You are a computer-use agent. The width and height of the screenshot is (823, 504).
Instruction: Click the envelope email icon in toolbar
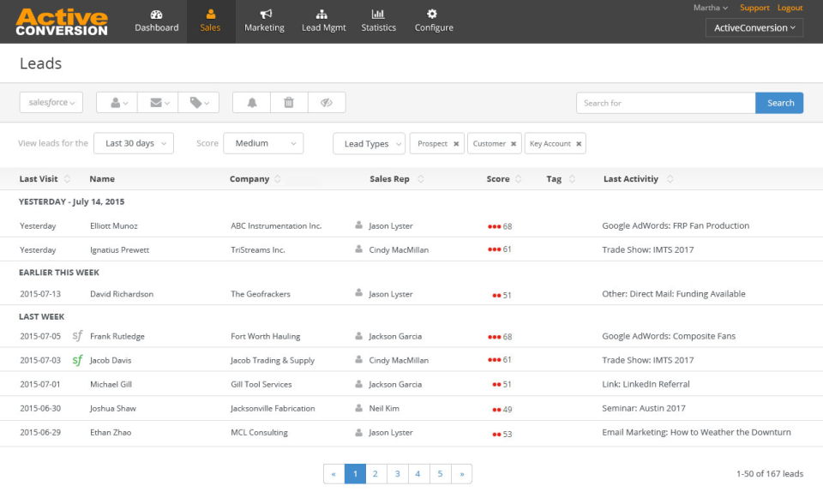pos(157,102)
